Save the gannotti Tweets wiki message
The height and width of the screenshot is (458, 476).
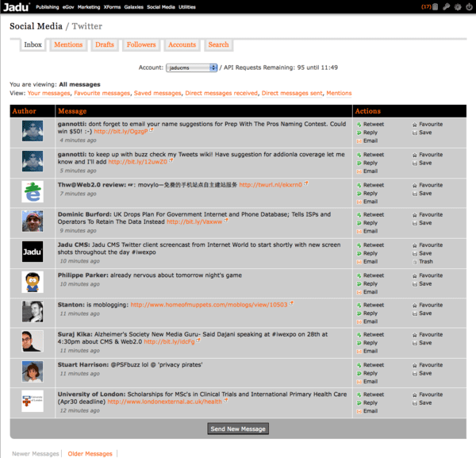pos(422,163)
